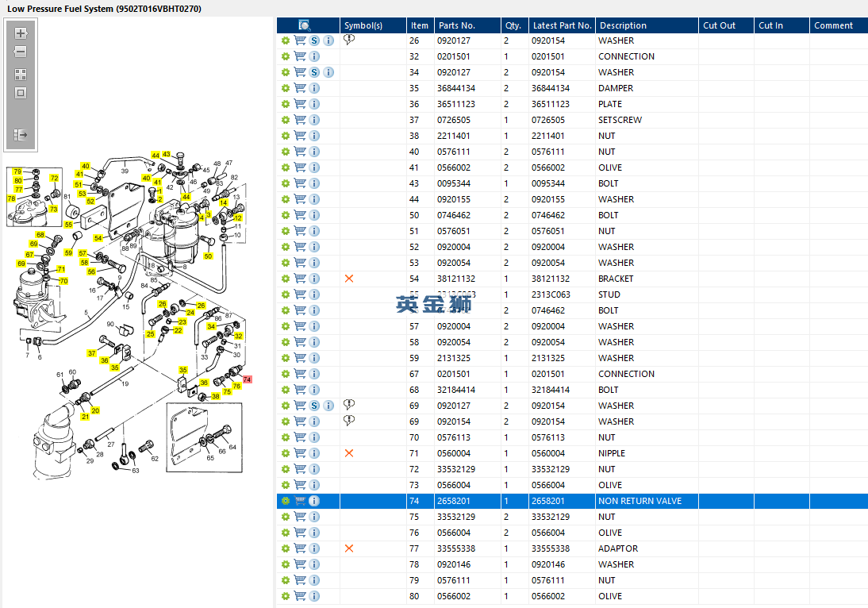Click the red X symbol for item 77 ADAPTOR
Screen dimensions: 868x608
tap(349, 548)
